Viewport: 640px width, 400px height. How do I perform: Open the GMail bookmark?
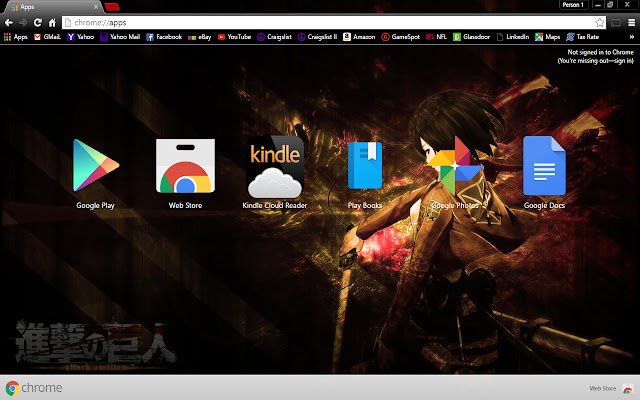pyautogui.click(x=47, y=37)
